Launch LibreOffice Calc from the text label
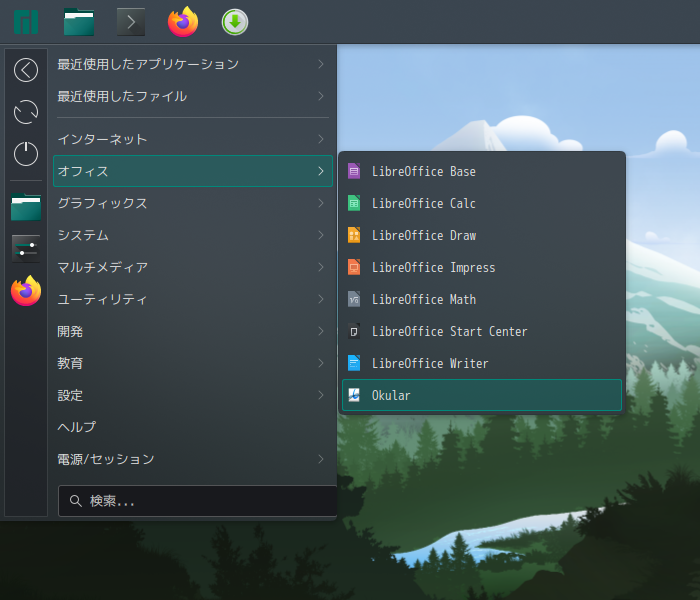 (424, 204)
